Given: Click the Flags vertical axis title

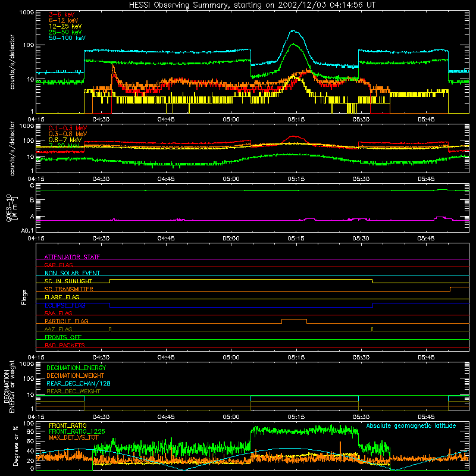Looking at the screenshot, I should [24, 297].
